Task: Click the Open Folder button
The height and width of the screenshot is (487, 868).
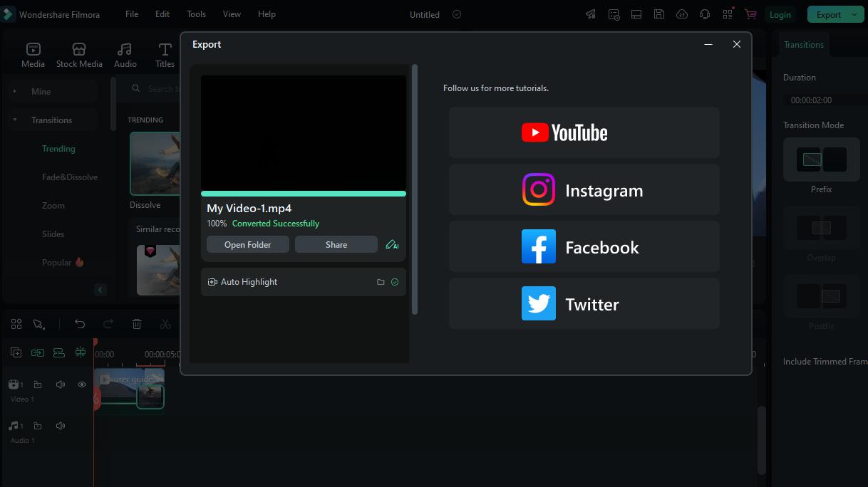Action: coord(247,244)
